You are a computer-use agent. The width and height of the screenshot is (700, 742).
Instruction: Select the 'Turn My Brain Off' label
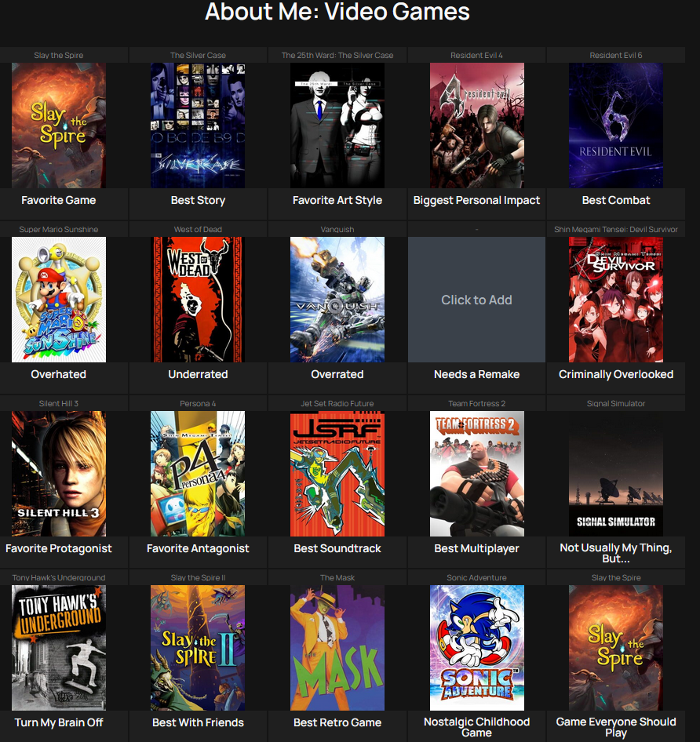point(59,722)
